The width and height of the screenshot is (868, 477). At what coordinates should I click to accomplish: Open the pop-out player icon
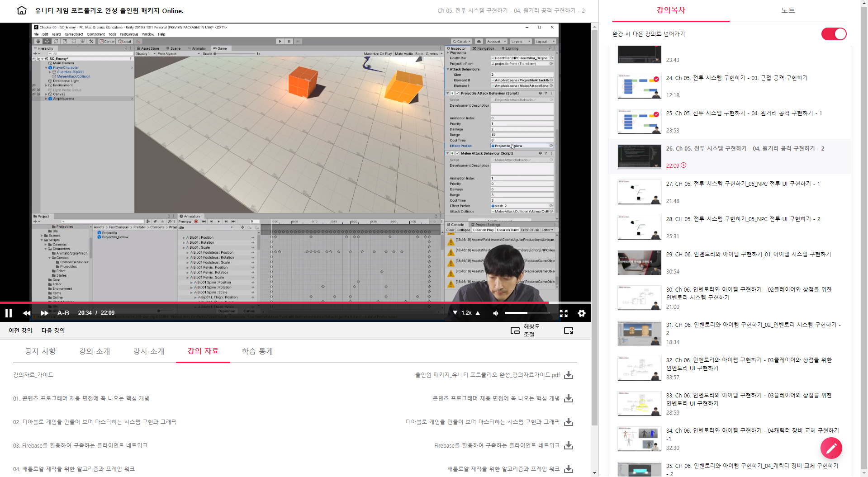click(569, 331)
